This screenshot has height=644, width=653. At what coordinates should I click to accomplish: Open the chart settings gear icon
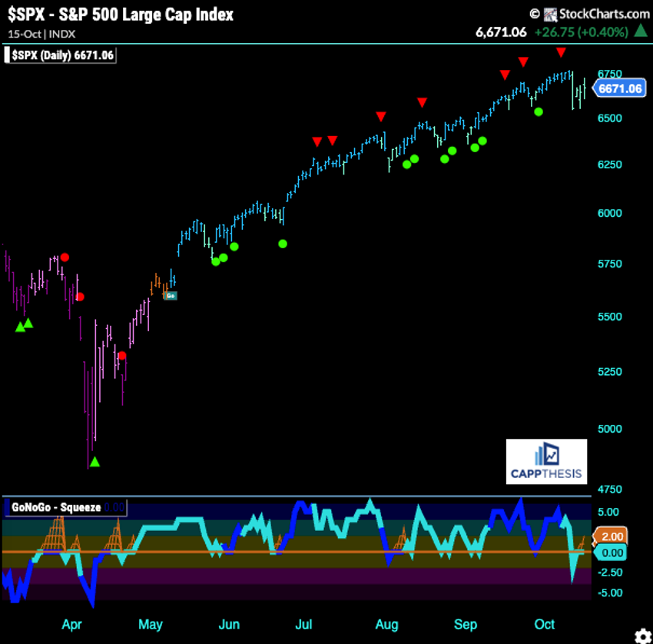tap(641, 635)
